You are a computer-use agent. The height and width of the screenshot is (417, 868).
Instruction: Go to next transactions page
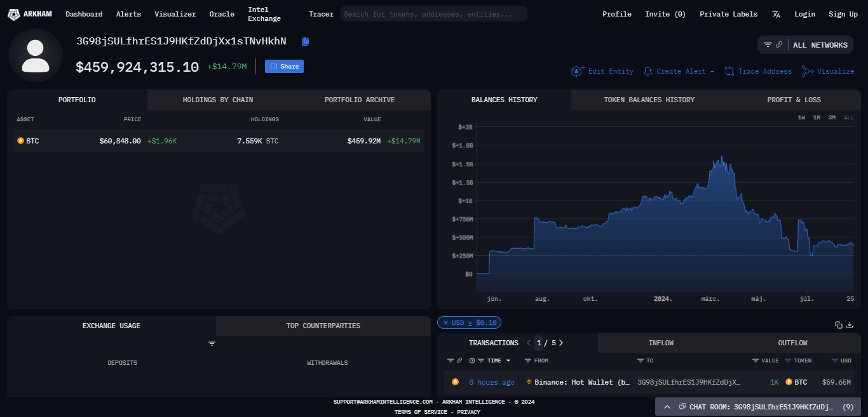[560, 343]
